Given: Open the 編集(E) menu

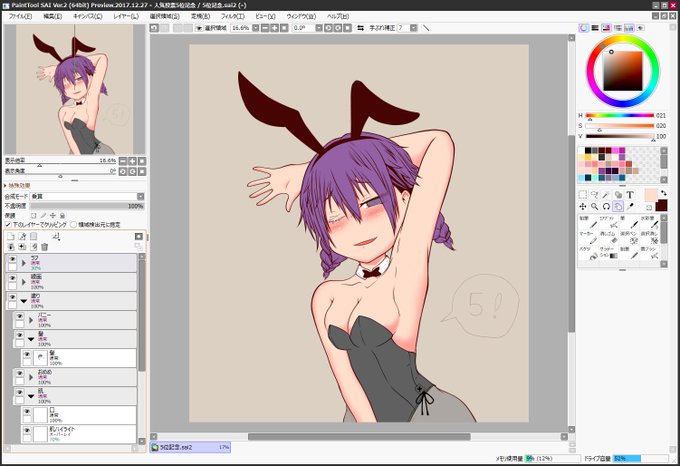Looking at the screenshot, I should click(52, 16).
